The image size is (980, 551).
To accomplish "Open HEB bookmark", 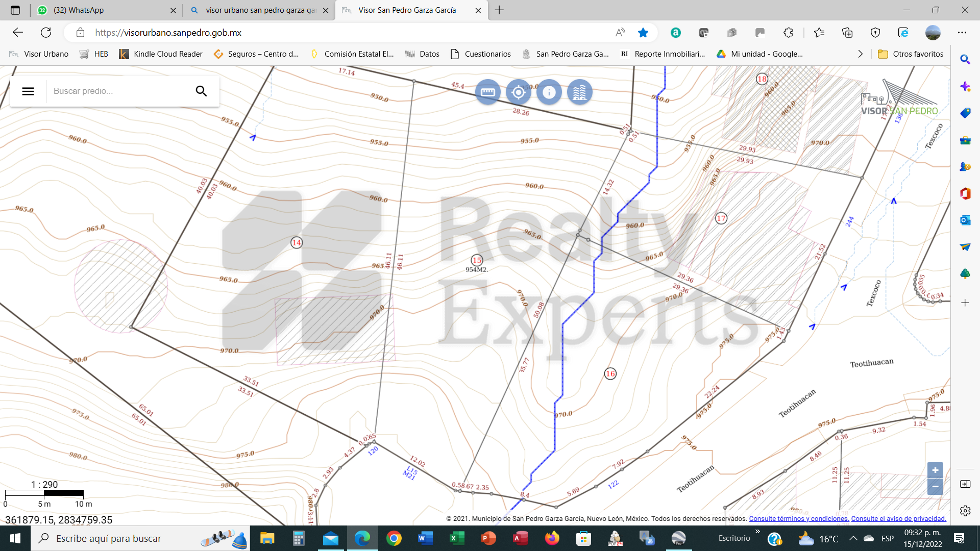I will (x=94, y=54).
